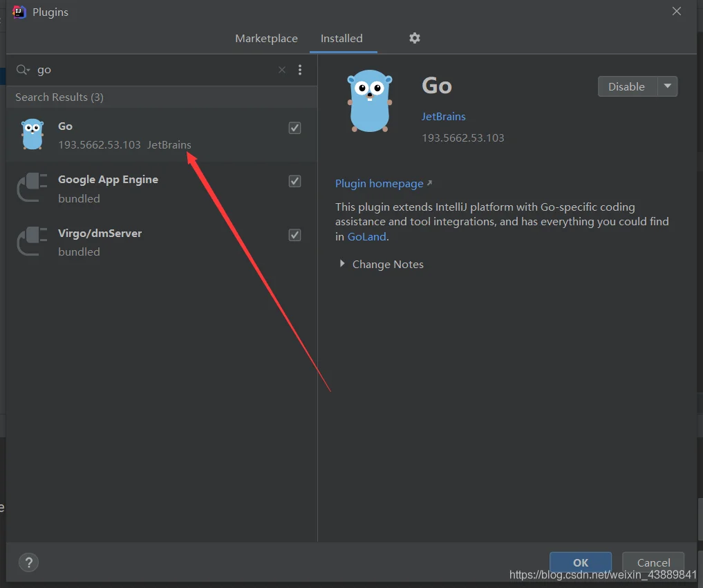Open the search options three-dot menu
Viewport: 703px width, 588px height.
(300, 70)
